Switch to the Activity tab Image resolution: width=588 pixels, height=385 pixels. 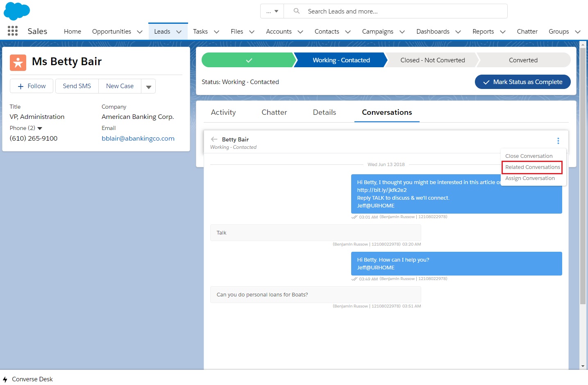click(x=223, y=112)
